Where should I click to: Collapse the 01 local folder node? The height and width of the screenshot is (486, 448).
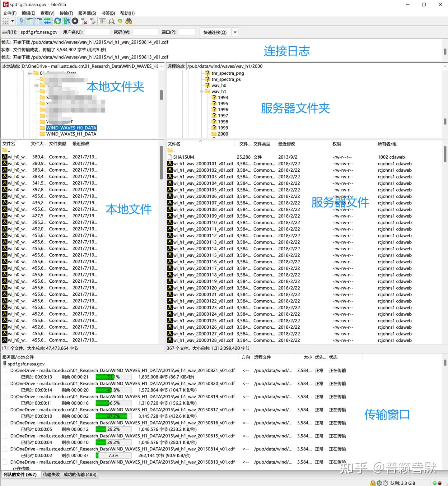[x=30, y=73]
